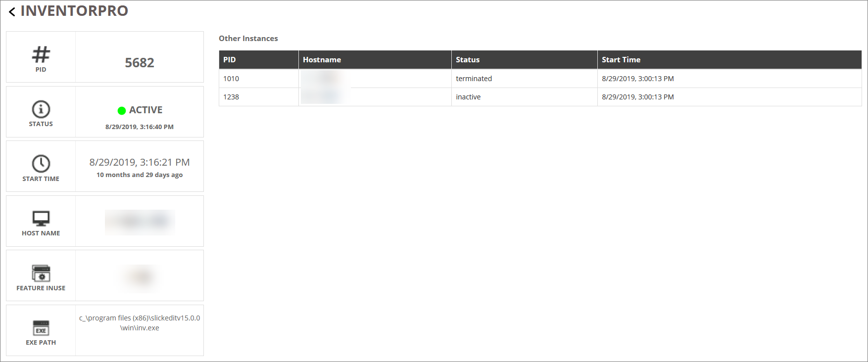Screen dimensions: 868x362
Task: Click '10 months and 29 days ago' text
Action: pyautogui.click(x=140, y=175)
